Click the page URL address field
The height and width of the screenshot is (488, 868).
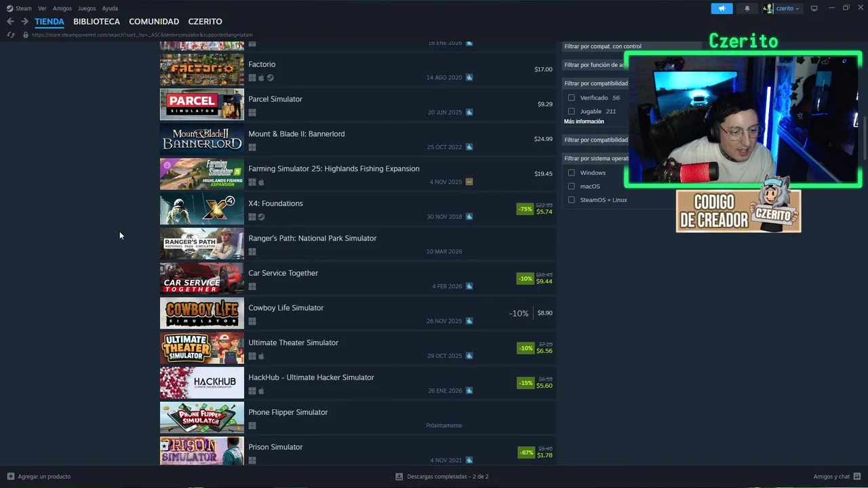[142, 35]
